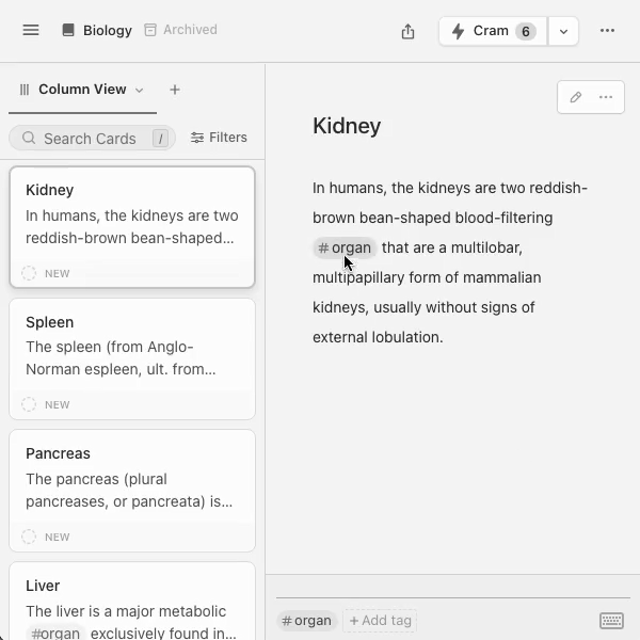Expand the Column View chevron
The image size is (640, 640).
tap(139, 90)
